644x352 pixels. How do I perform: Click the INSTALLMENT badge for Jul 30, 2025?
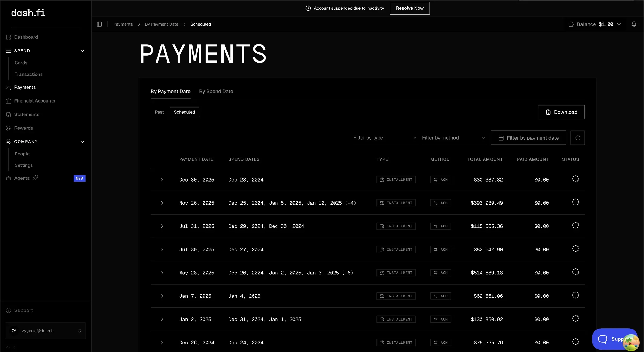[396, 249]
